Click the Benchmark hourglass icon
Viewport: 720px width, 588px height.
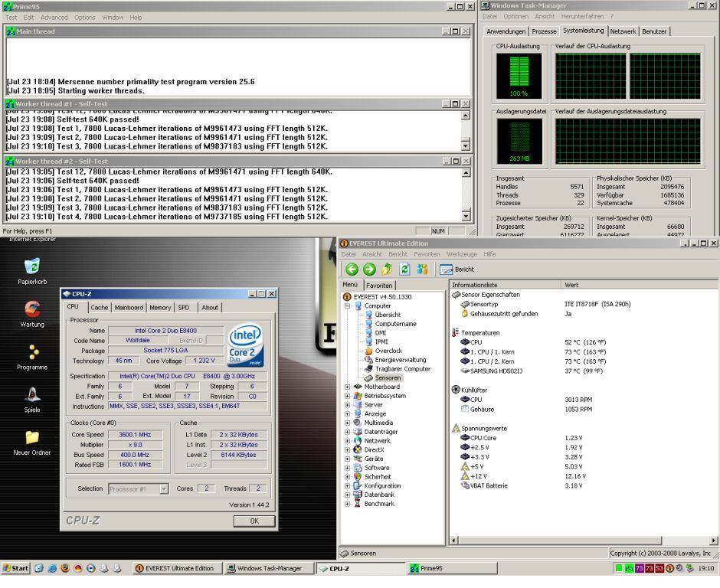(358, 504)
